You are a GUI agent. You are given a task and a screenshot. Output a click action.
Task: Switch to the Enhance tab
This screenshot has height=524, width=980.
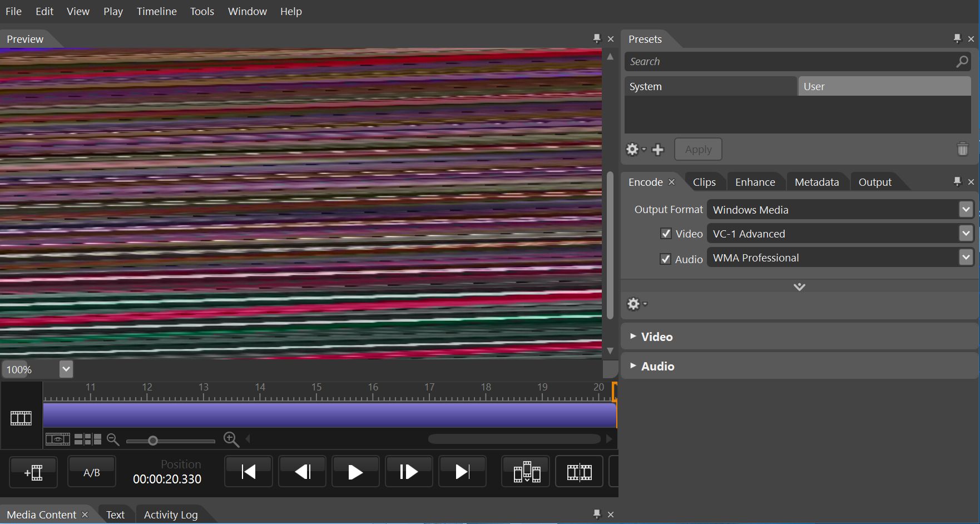tap(755, 182)
